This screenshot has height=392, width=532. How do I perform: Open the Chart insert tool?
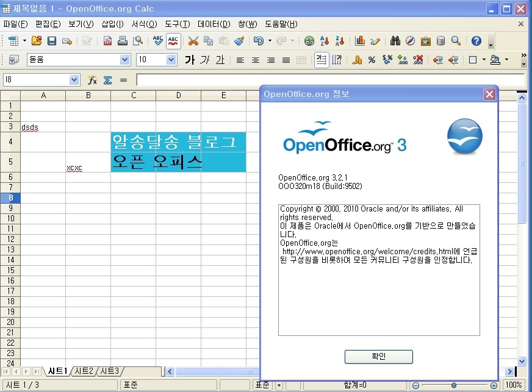(x=360, y=41)
